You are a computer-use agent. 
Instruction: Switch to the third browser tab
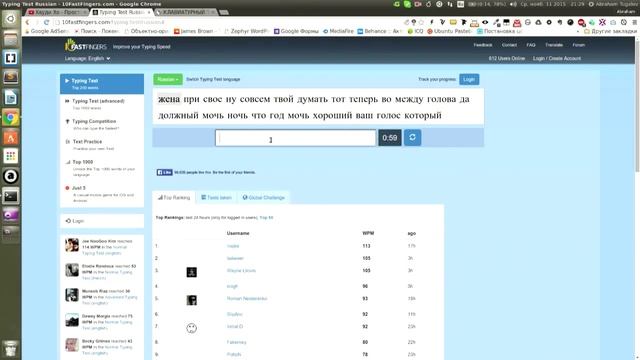pyautogui.click(x=186, y=12)
